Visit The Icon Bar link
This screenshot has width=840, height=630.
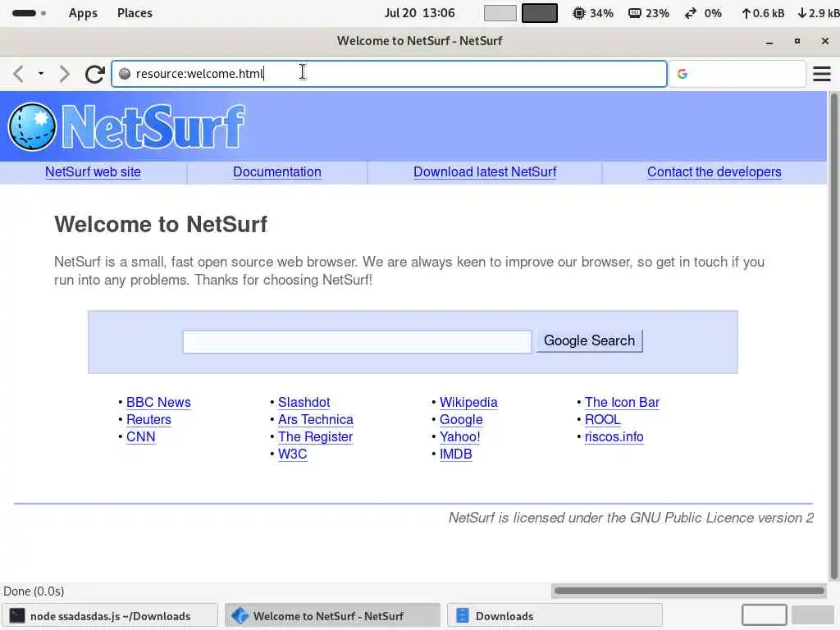coord(622,402)
